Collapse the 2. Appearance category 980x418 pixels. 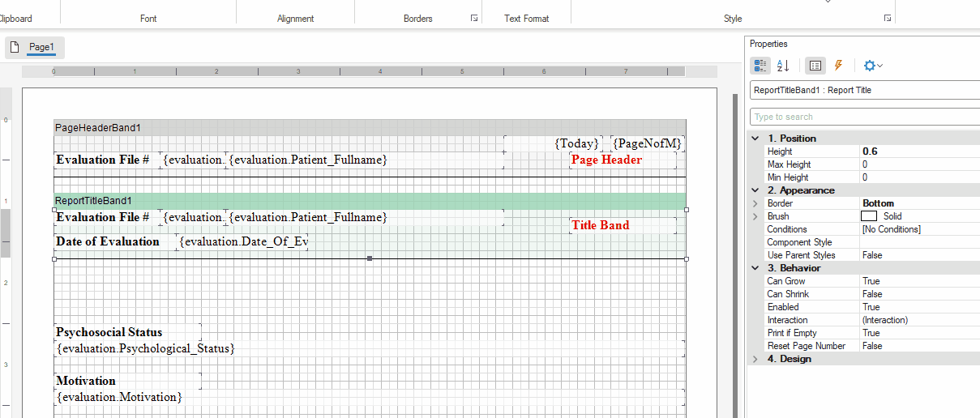pos(757,190)
